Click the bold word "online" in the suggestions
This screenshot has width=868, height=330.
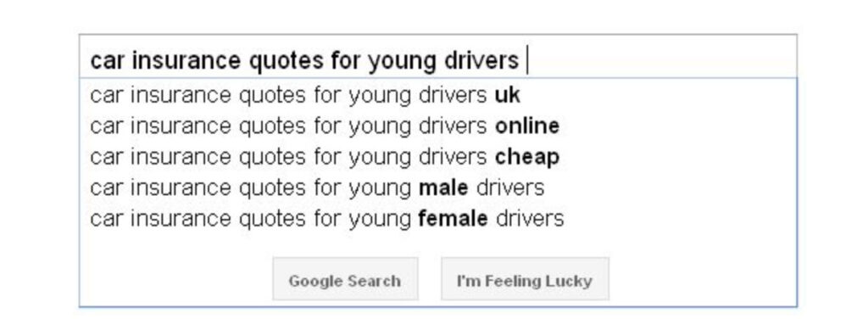[x=527, y=126]
